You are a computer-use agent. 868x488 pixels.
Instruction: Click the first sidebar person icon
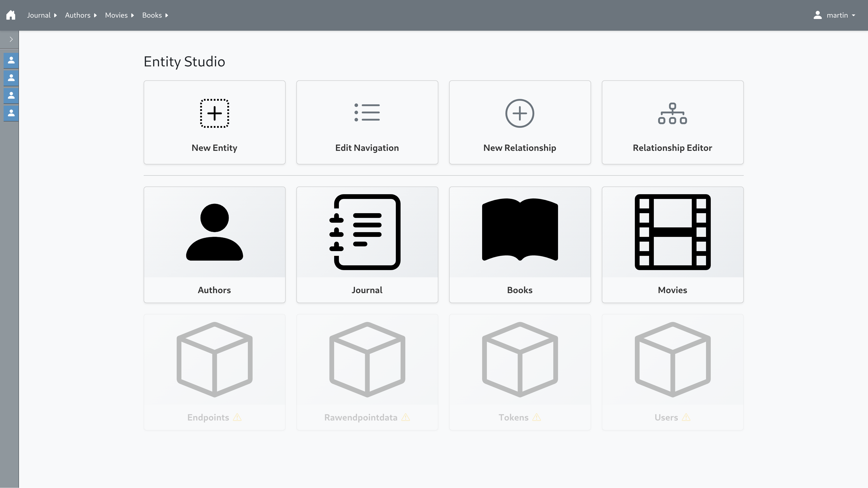pos(11,61)
